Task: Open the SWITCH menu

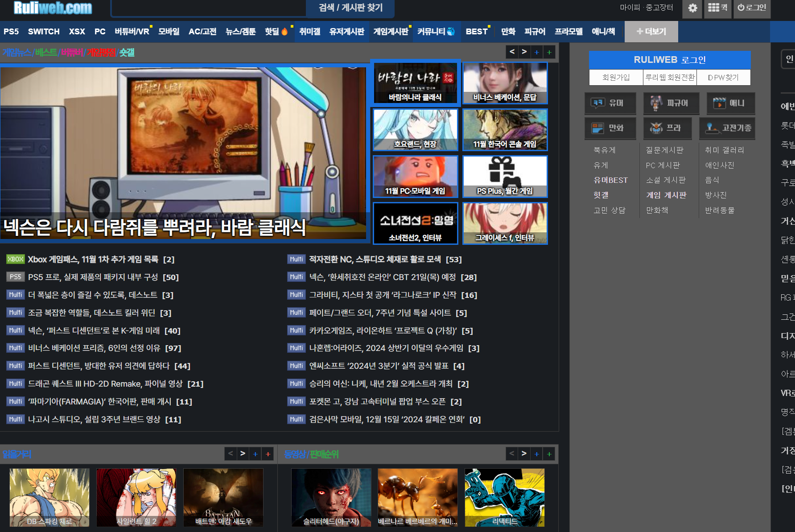Action: click(44, 32)
